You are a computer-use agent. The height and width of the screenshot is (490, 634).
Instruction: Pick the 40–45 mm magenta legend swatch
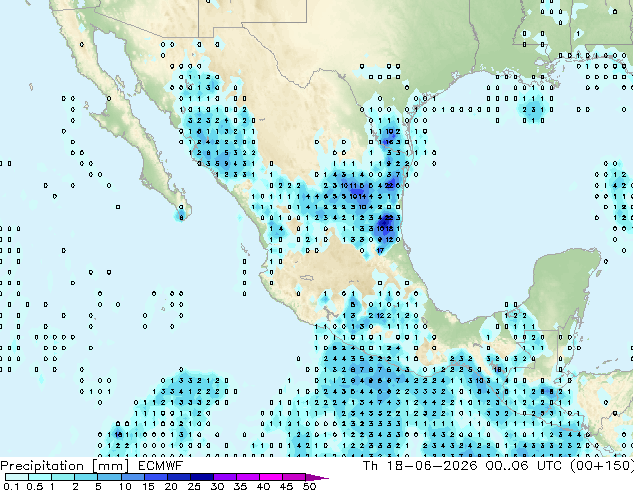point(271,477)
